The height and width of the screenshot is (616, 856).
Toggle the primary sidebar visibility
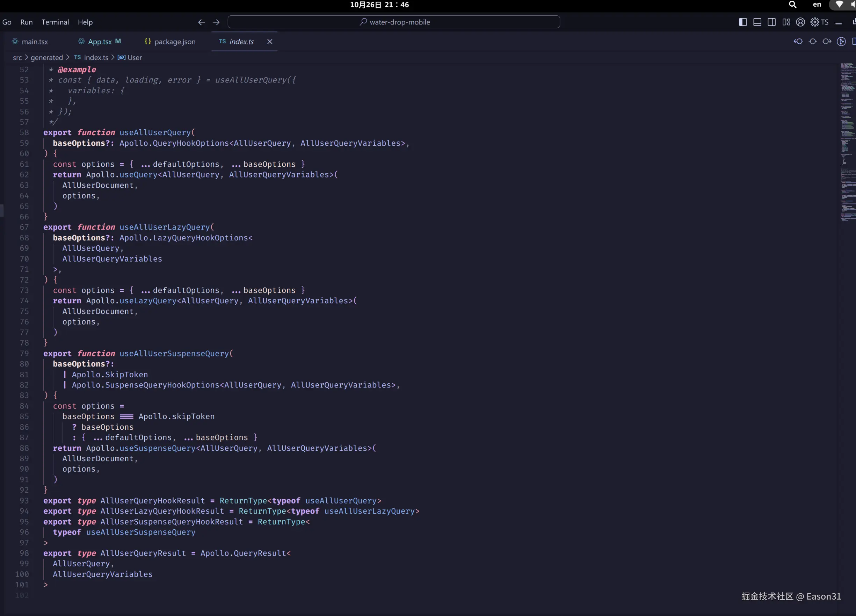pyautogui.click(x=743, y=22)
